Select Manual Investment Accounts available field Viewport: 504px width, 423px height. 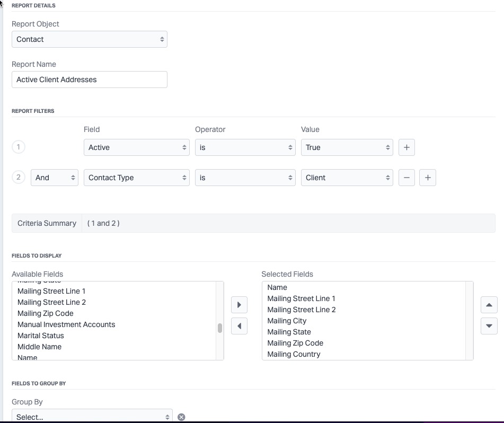tap(66, 324)
